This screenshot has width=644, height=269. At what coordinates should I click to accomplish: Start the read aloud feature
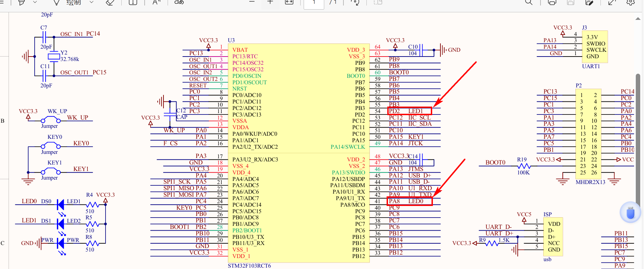pyautogui.click(x=156, y=2)
